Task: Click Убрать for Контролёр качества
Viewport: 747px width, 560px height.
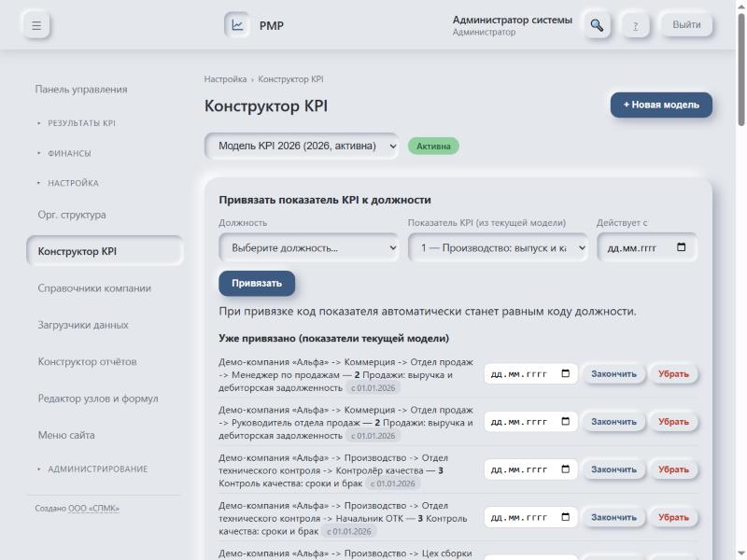Action: (x=673, y=469)
